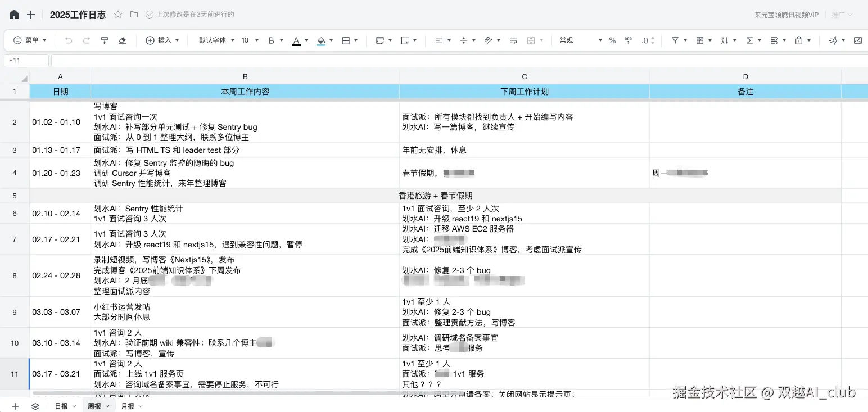This screenshot has width=868, height=412.
Task: Select column B header
Action: point(245,76)
